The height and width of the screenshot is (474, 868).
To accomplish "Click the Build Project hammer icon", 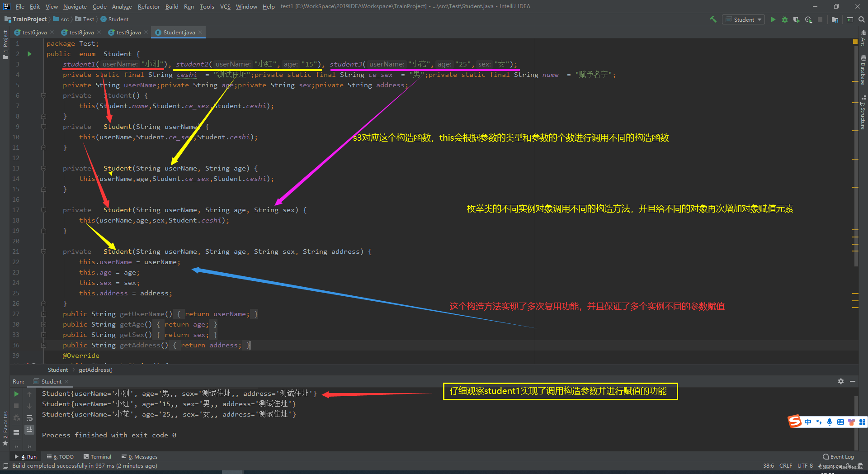I will tap(713, 19).
